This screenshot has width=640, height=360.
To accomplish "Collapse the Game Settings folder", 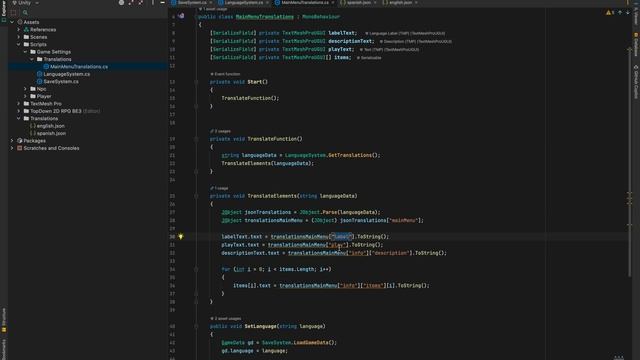I will (x=25, y=52).
